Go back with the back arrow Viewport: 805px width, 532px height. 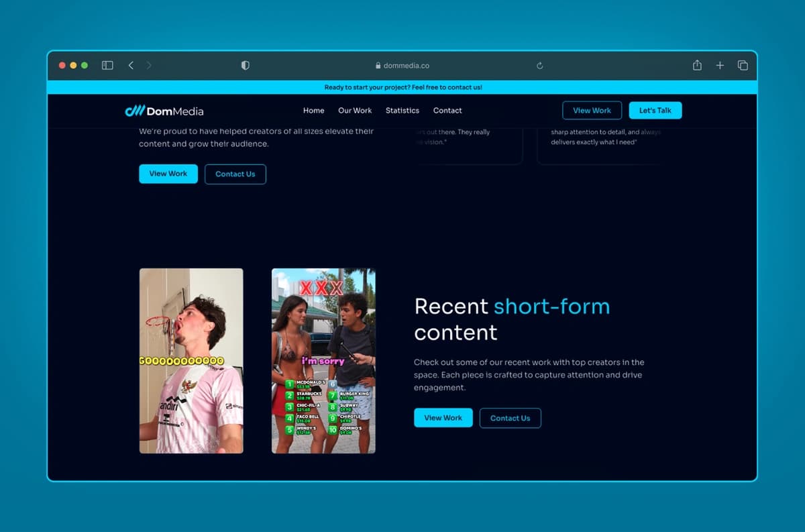131,65
